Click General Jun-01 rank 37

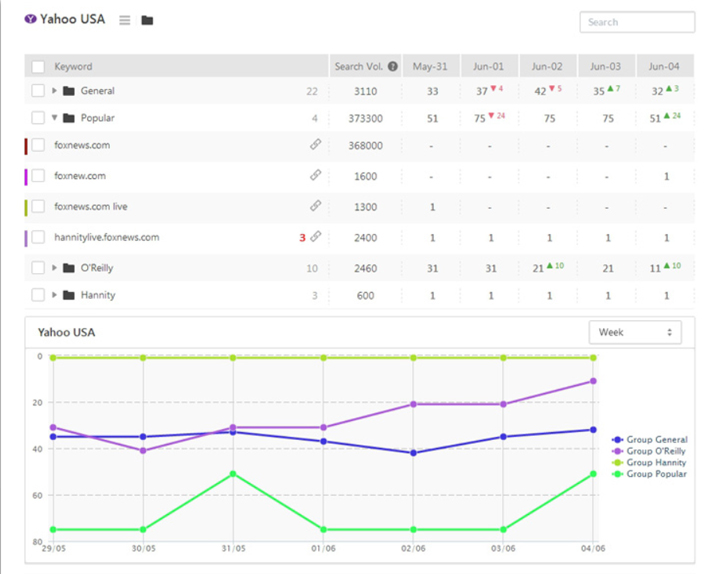[482, 91]
